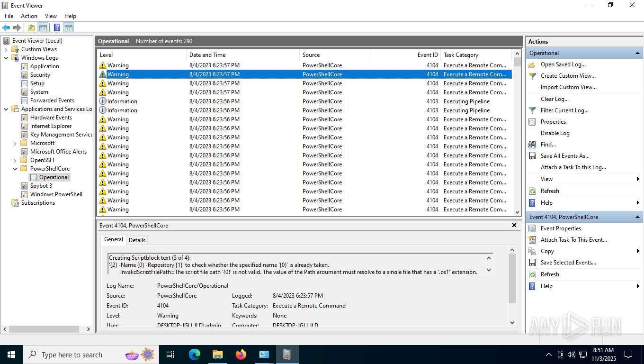Click Clear Log action
Viewport: 644px width, 364px height.
pos(555,99)
